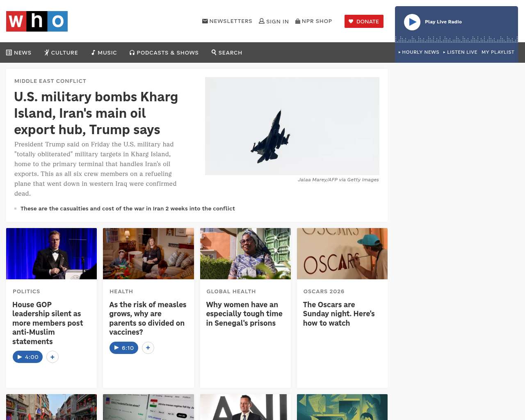The height and width of the screenshot is (420, 525).
Task: Open the Politics category label
Action: (26, 291)
